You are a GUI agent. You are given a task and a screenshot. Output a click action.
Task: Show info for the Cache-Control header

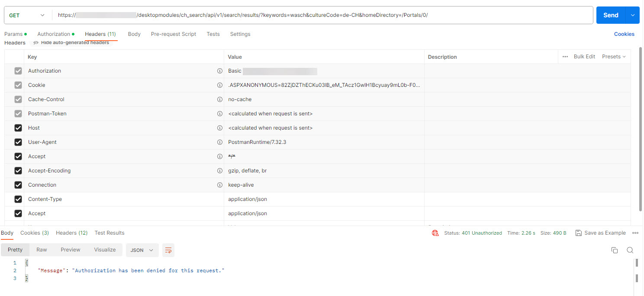click(219, 99)
